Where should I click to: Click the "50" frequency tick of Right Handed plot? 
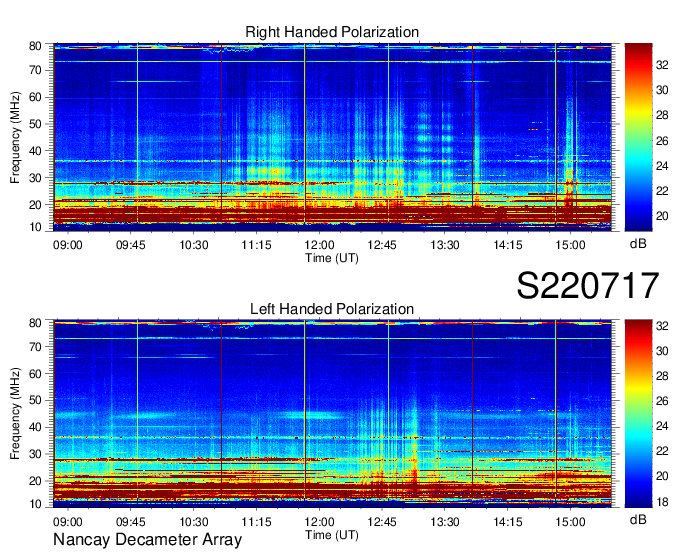tap(35, 124)
